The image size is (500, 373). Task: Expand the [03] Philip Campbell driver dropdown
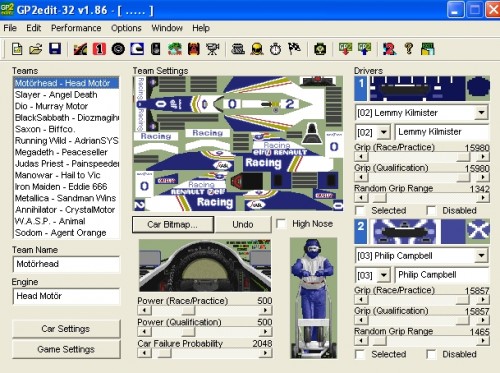click(x=481, y=256)
